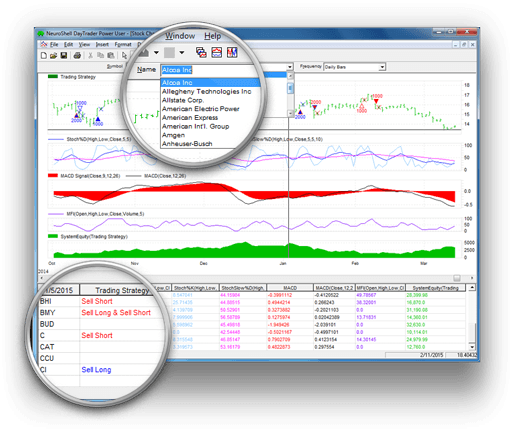Viewport: 512px width, 431px height.
Task: Open the View menu
Action: coord(84,44)
